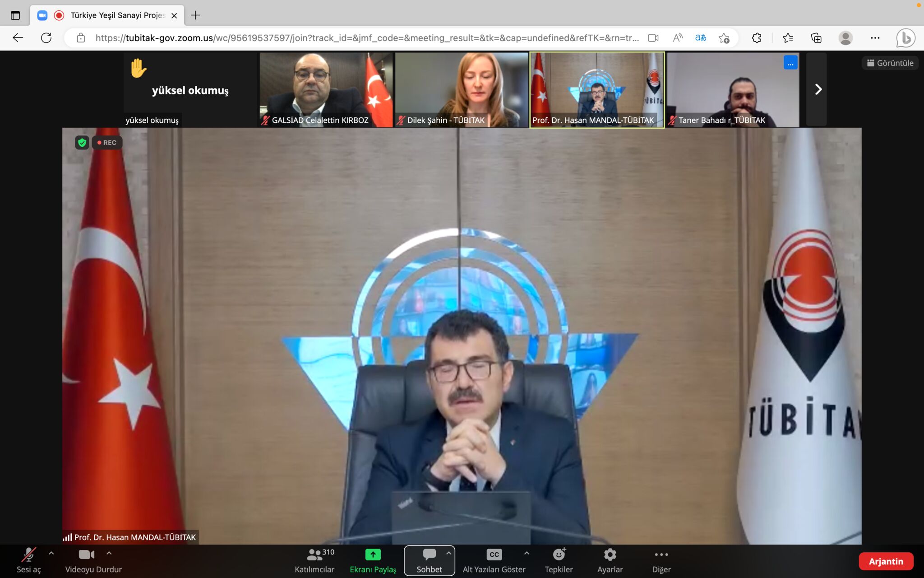Click arrow to show more participant tiles
The image size is (924, 578).
pos(818,89)
